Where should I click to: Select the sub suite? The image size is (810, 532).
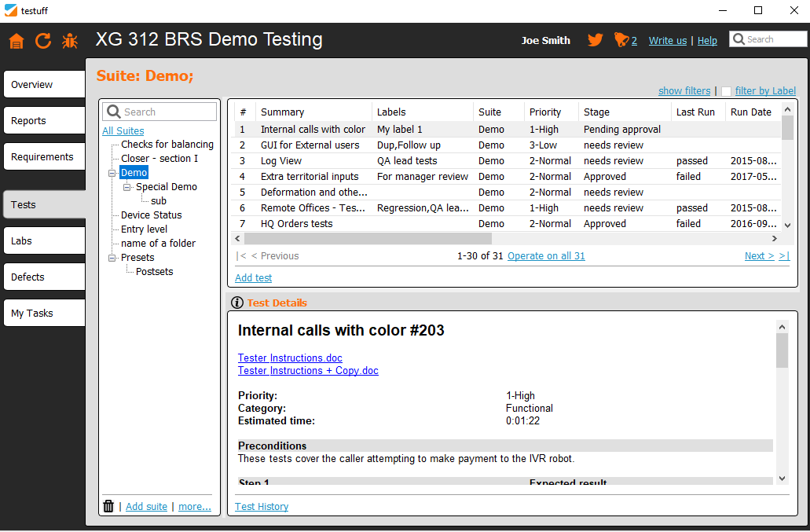[x=159, y=201]
